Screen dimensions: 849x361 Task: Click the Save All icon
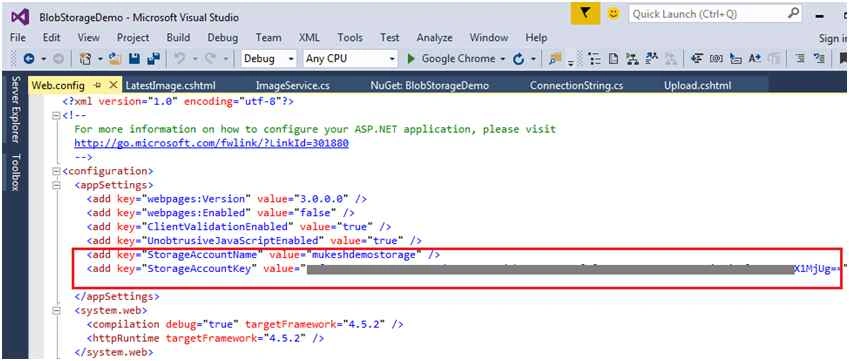(x=154, y=58)
